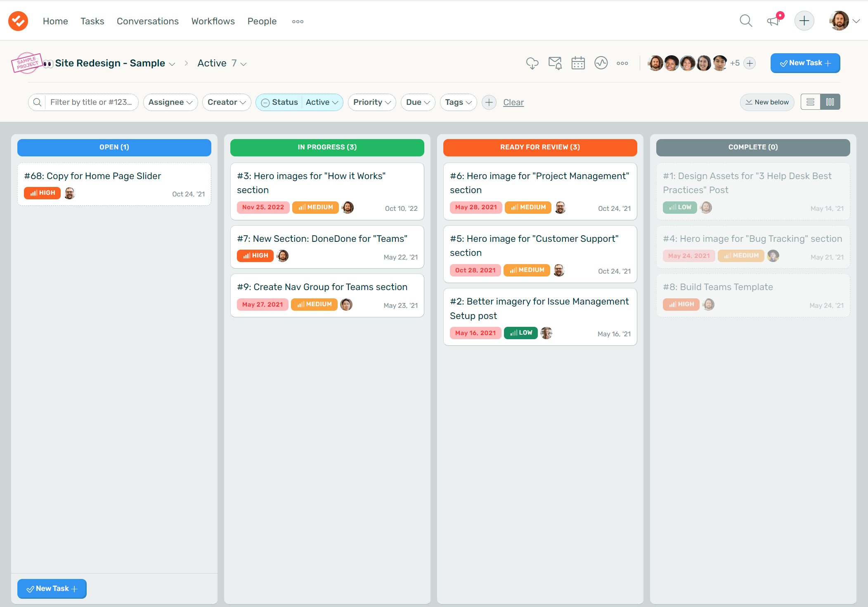Remove the Status filter using the minus icon
Screen dimensions: 868x607
(265, 102)
